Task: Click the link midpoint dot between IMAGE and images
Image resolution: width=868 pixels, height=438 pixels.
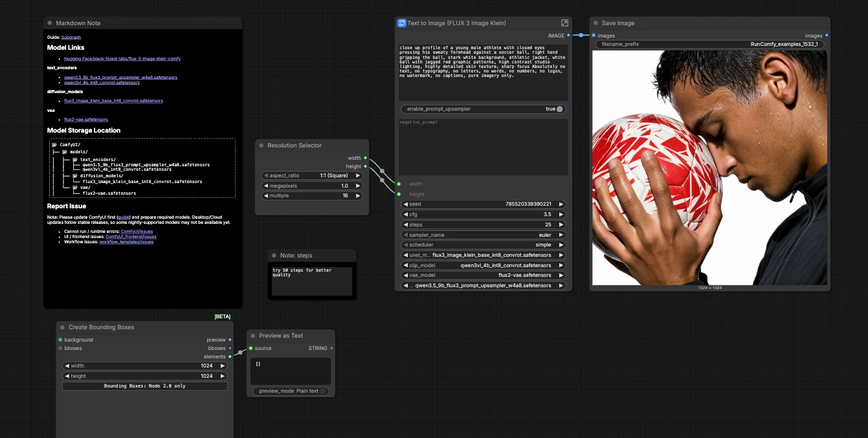Action: [581, 36]
